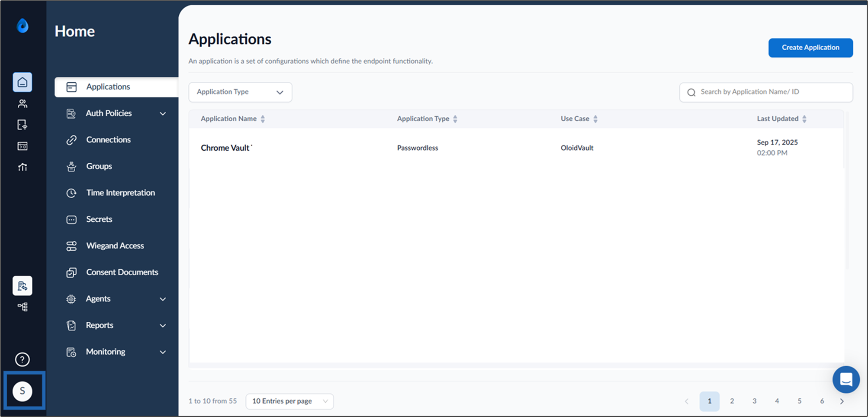Click the search magnifier icon
The width and height of the screenshot is (868, 417).
[691, 92]
